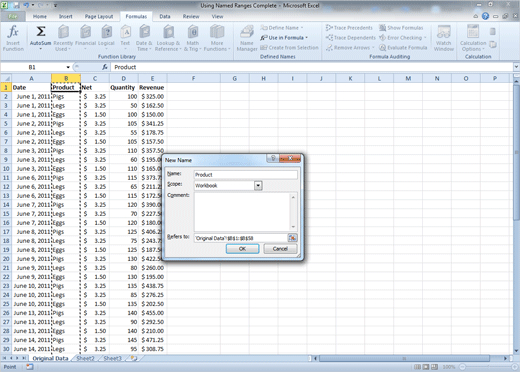Click the Select All corner button
520x372 pixels.
point(6,78)
